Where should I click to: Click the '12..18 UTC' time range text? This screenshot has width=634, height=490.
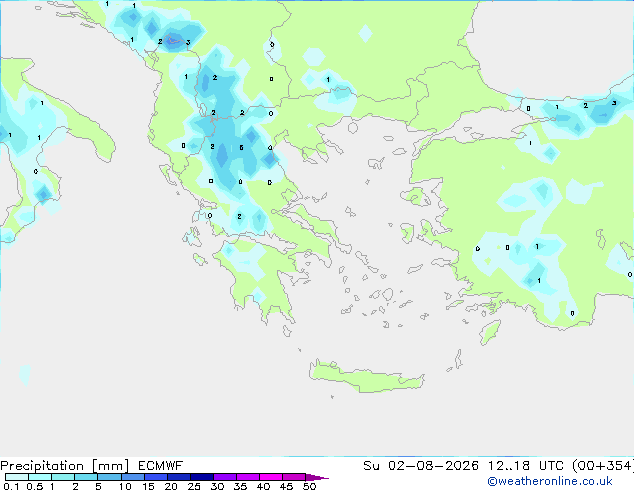(x=526, y=466)
